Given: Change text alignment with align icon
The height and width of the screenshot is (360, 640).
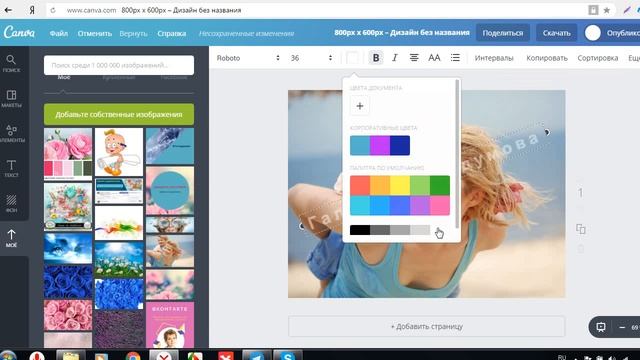Looking at the screenshot, I should [414, 58].
